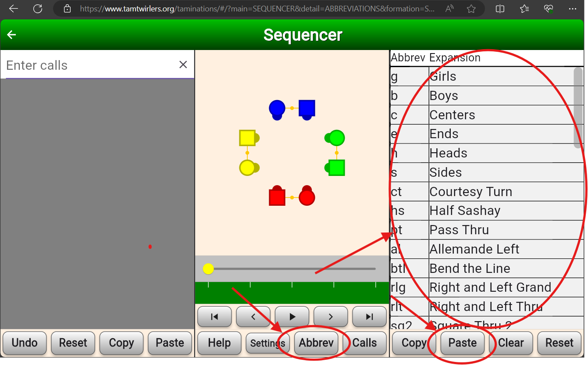Click the abbreviations list scrollbar thumb
The image size is (588, 365).
[578, 107]
